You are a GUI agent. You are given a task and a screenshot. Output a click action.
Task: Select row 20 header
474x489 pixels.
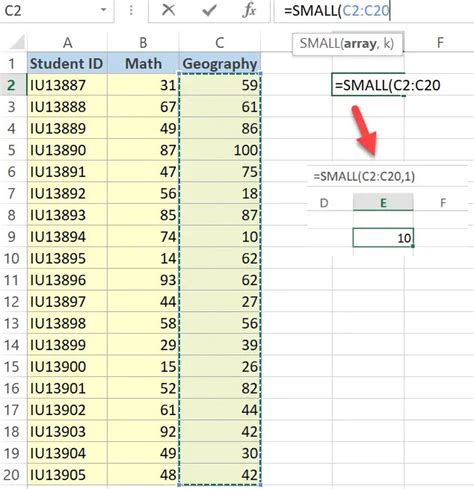12,475
